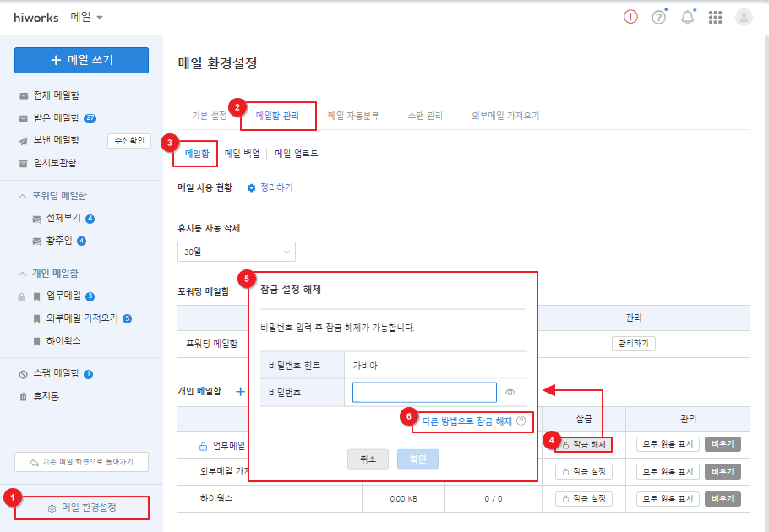The height and width of the screenshot is (532, 769).
Task: Click the plus icon beside 개인 메일함
Action: click(x=240, y=392)
